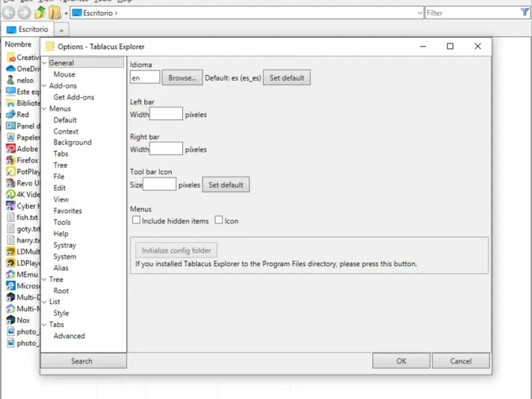
Task: Click the Idioma language input field
Action: 145,78
